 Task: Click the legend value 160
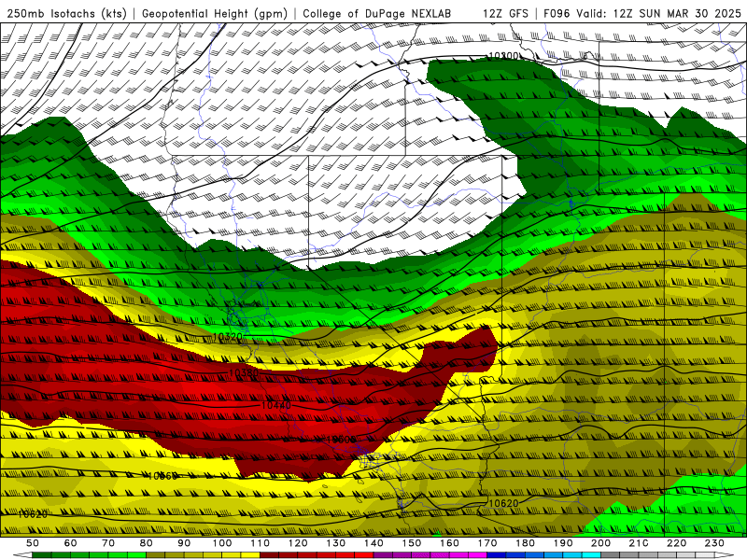[x=449, y=543]
